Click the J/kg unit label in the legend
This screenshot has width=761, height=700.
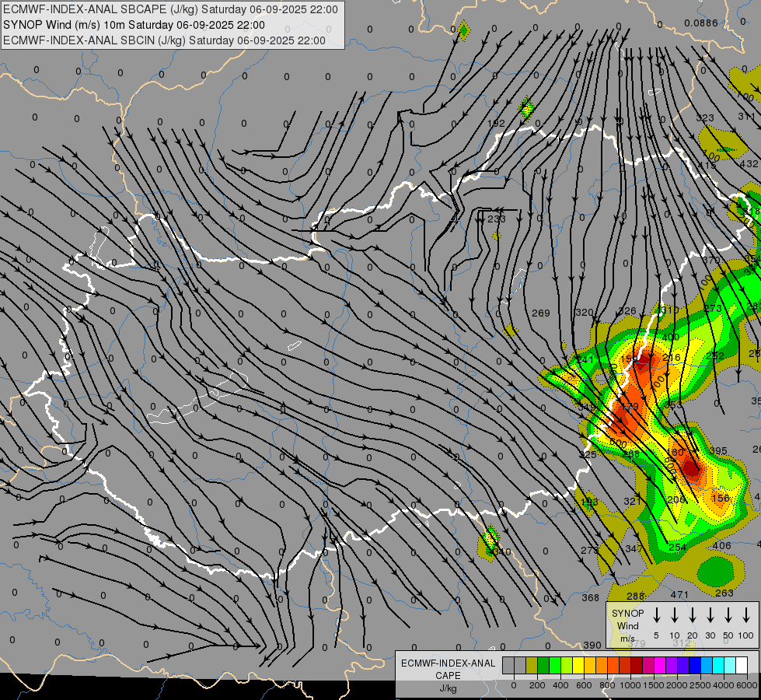[448, 689]
